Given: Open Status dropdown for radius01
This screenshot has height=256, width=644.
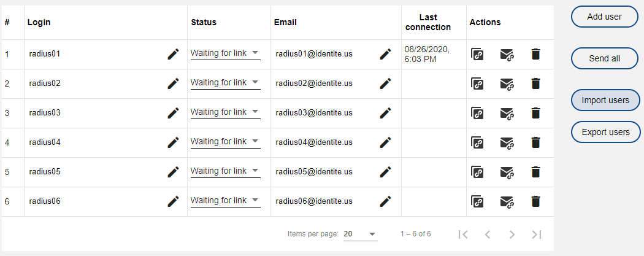Looking at the screenshot, I should pos(225,53).
